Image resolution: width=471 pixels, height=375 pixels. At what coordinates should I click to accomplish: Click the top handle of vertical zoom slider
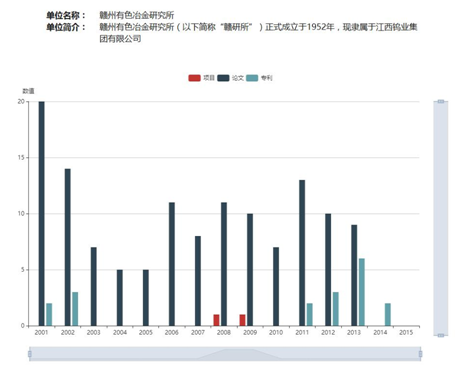[x=441, y=101]
